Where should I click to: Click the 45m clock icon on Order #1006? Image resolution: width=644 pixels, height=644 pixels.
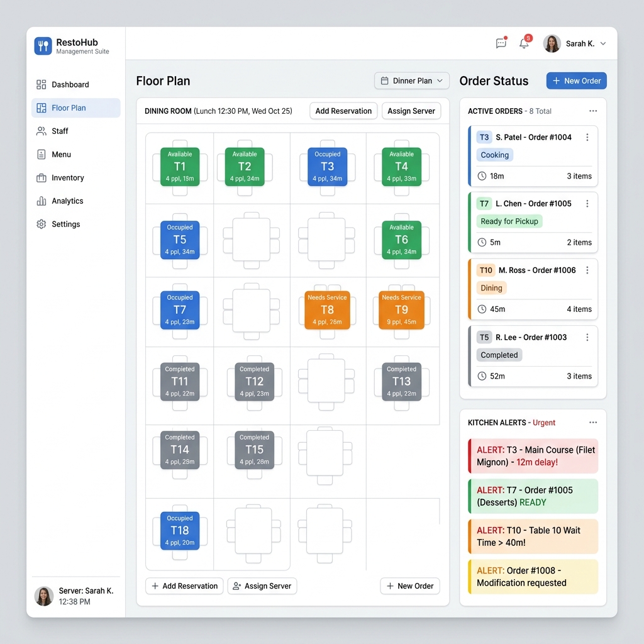click(x=482, y=309)
